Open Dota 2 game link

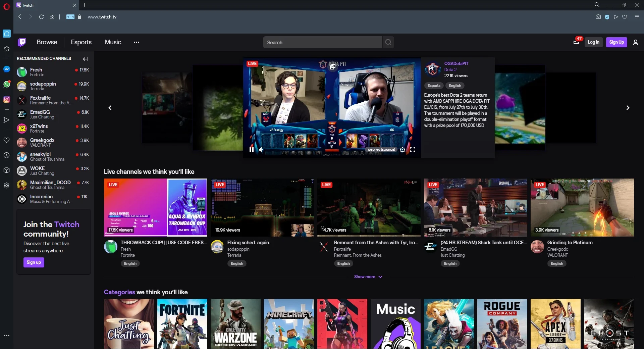(450, 69)
